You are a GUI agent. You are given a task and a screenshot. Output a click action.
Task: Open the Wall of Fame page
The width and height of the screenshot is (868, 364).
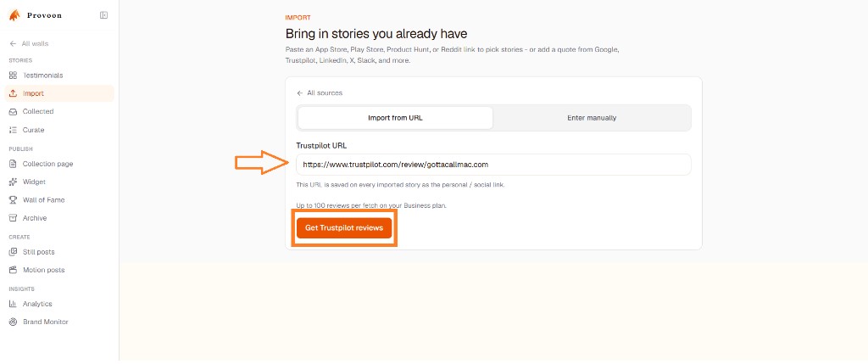pyautogui.click(x=59, y=200)
